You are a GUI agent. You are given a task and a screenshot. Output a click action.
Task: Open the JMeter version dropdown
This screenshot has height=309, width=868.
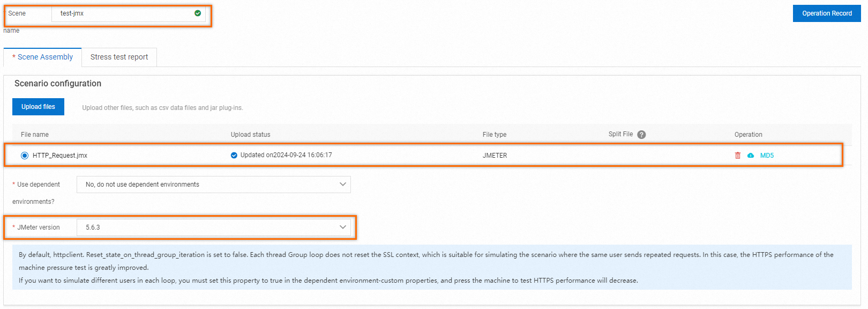pyautogui.click(x=214, y=227)
